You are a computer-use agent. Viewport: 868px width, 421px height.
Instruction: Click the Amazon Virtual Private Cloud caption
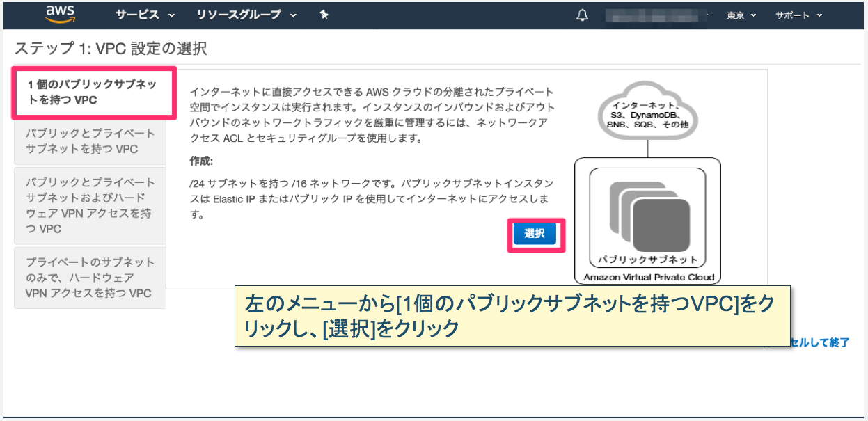pos(649,278)
